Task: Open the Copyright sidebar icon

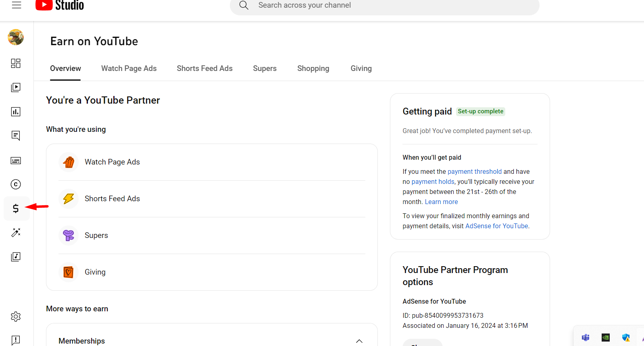Action: pos(16,184)
